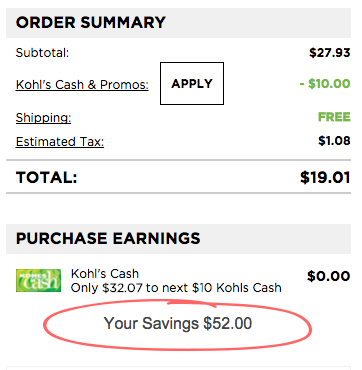Click the $52.00 savings amount
Image resolution: width=362 pixels, height=370 pixels.
pyautogui.click(x=228, y=323)
